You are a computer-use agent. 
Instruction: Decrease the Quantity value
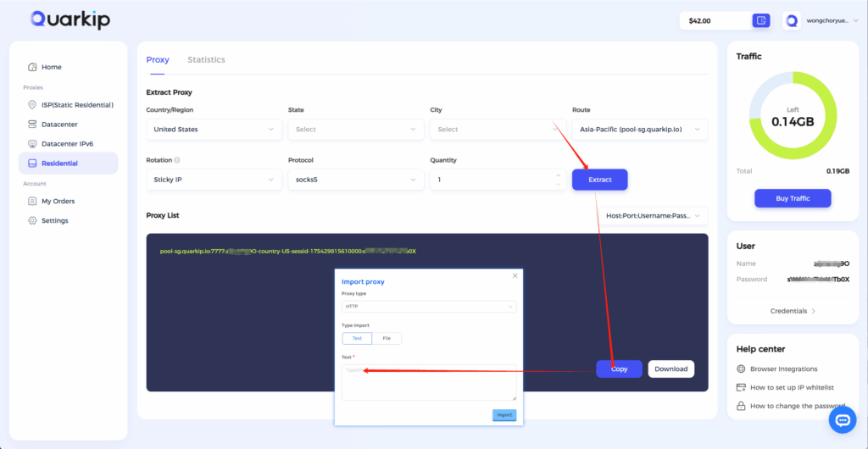point(558,184)
